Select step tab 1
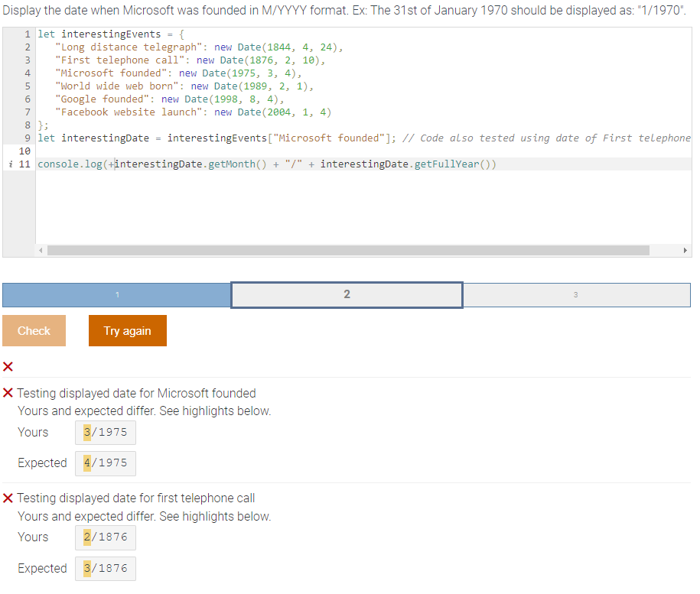700x594 pixels. 116,294
